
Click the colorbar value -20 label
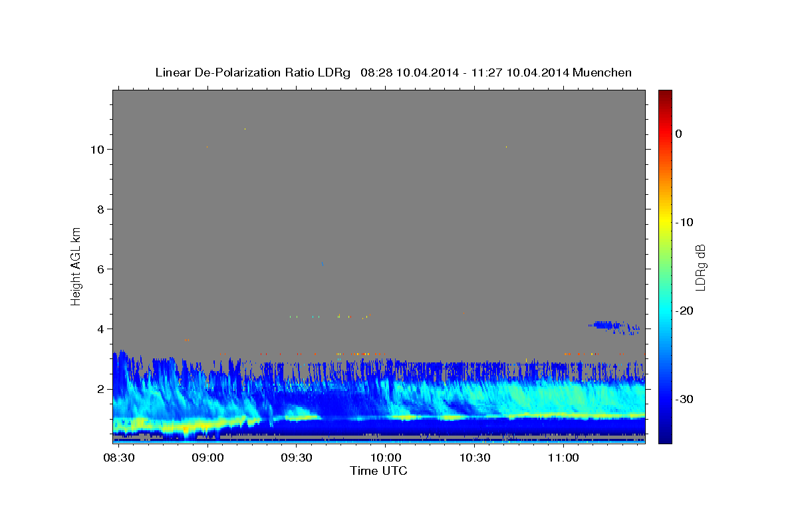coord(685,311)
